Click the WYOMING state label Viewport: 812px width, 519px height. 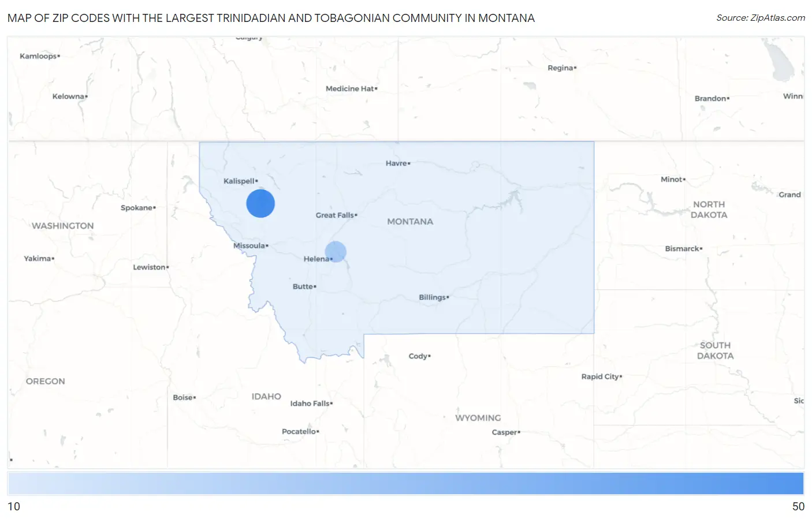(x=478, y=418)
